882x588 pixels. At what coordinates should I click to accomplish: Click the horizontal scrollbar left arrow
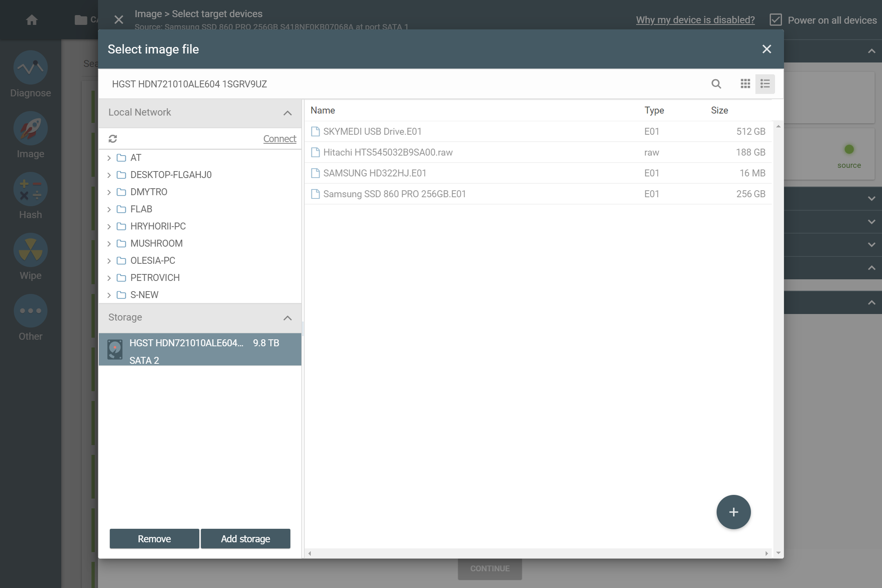point(310,554)
